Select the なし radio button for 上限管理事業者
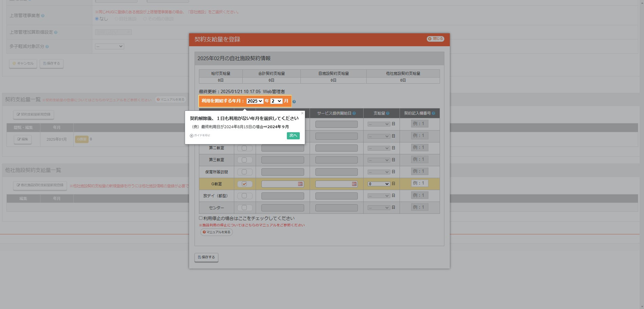 pos(97,19)
